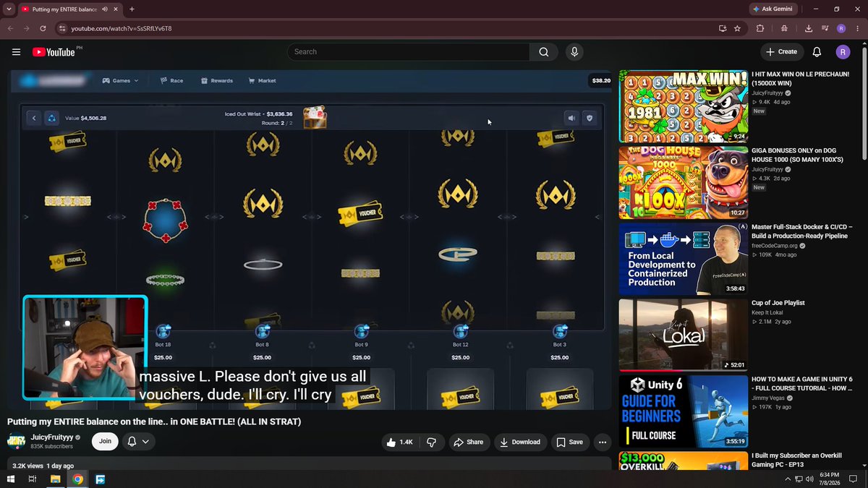Open Chrome three-dot menu

pyautogui.click(x=857, y=28)
